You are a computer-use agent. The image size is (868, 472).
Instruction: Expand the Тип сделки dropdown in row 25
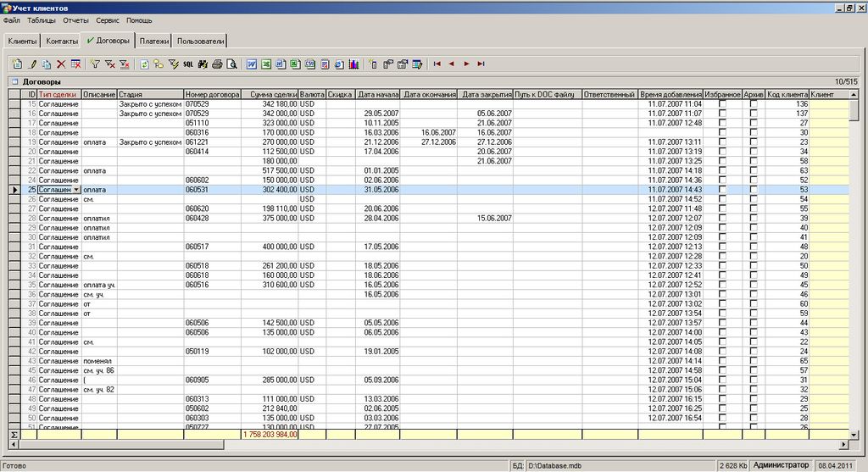tap(77, 190)
